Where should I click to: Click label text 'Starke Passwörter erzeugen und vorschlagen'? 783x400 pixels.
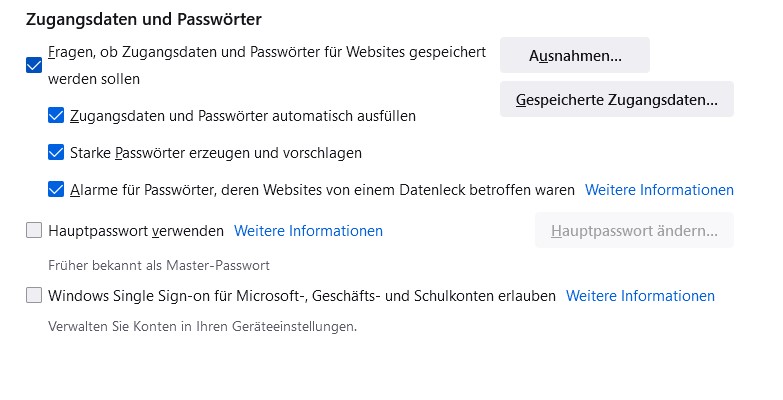[x=216, y=153]
